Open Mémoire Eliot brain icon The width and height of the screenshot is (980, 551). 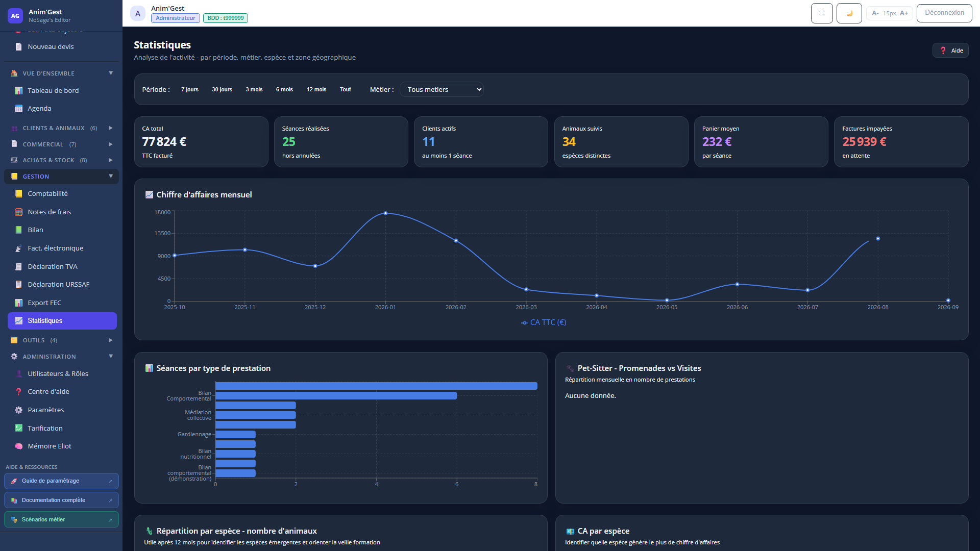[18, 446]
